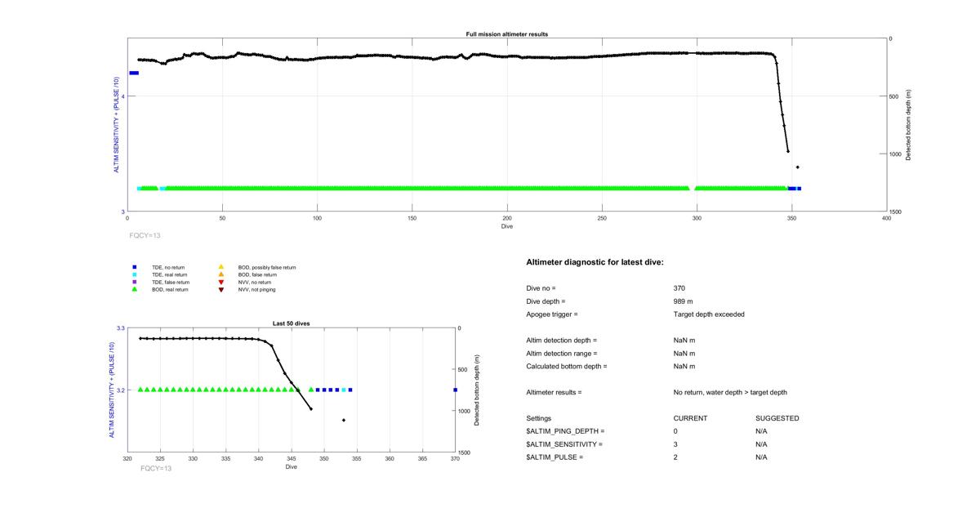Click the blue square 'TDE, no return' legend marker
Image resolution: width=980 pixels, height=508 pixels.
[135, 267]
